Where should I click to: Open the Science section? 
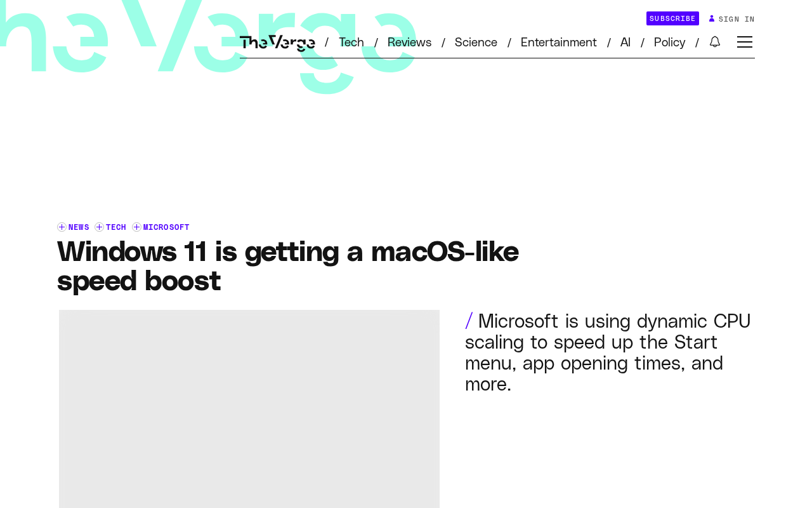pyautogui.click(x=476, y=43)
